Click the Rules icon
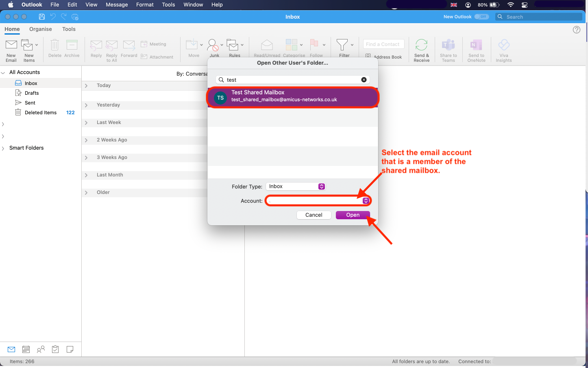588x368 pixels. pos(232,45)
